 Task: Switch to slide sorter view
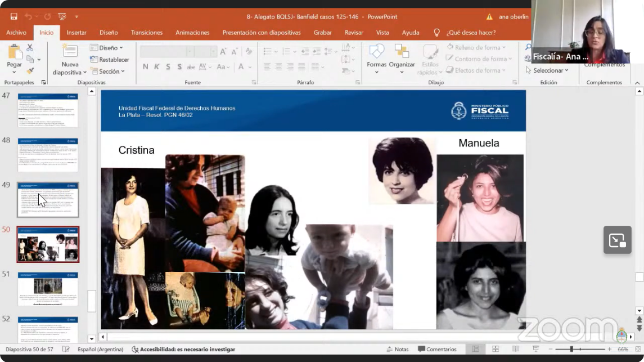coord(496,349)
